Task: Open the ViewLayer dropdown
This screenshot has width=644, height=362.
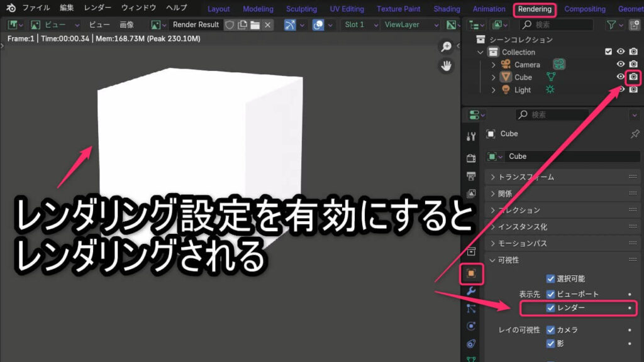Action: pyautogui.click(x=410, y=25)
